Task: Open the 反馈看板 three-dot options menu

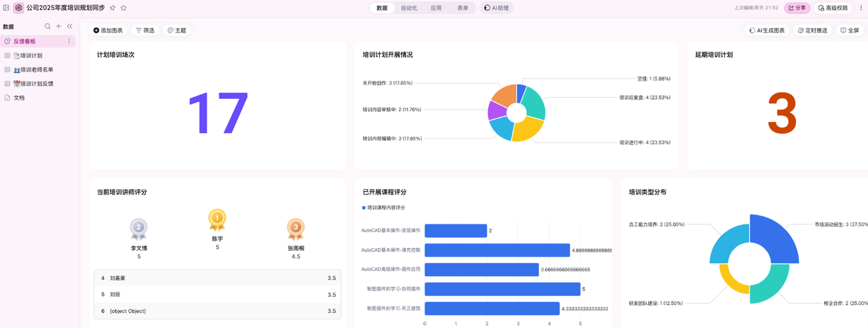Action: tap(68, 41)
